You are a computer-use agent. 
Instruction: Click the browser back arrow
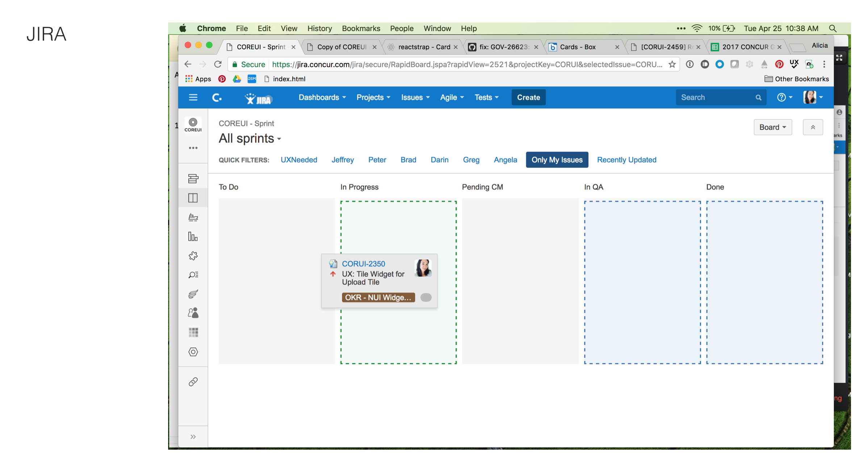pos(188,64)
